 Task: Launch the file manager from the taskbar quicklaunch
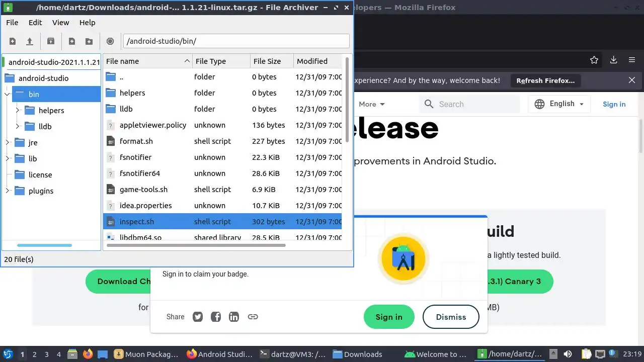(72, 354)
